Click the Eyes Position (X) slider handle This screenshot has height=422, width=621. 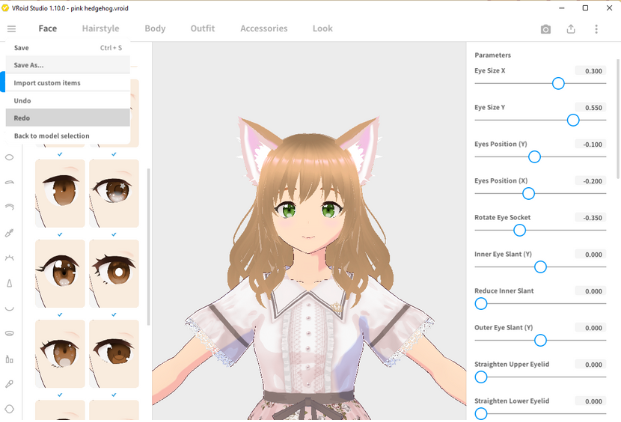pos(528,194)
